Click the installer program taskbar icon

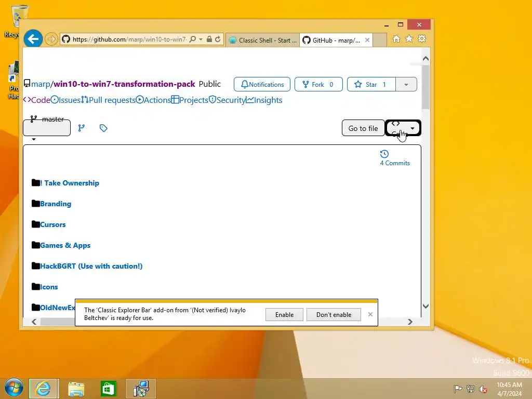141,389
